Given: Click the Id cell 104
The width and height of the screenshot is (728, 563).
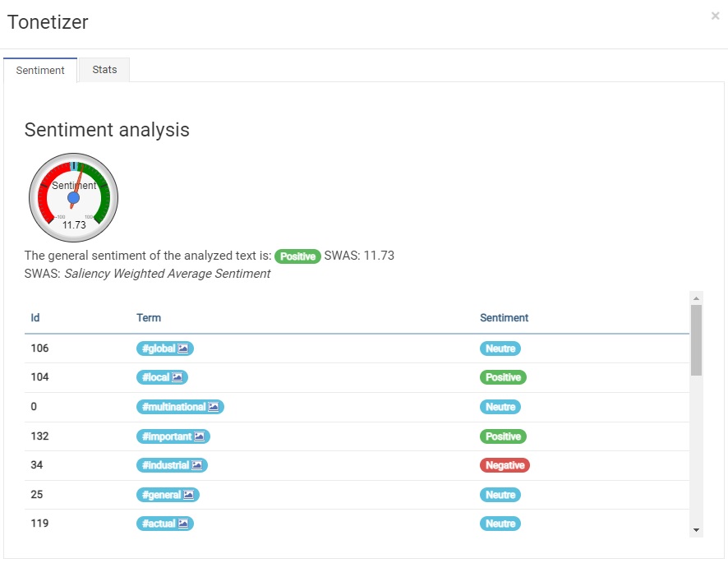Looking at the screenshot, I should (x=40, y=376).
